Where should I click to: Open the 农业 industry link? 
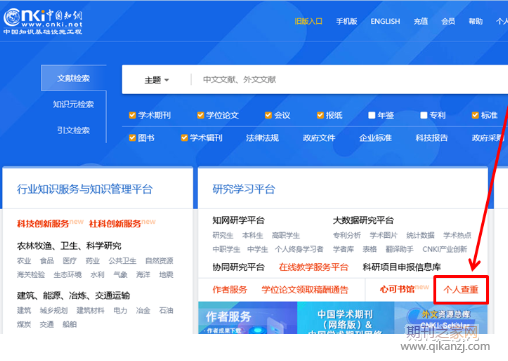[x=24, y=261]
